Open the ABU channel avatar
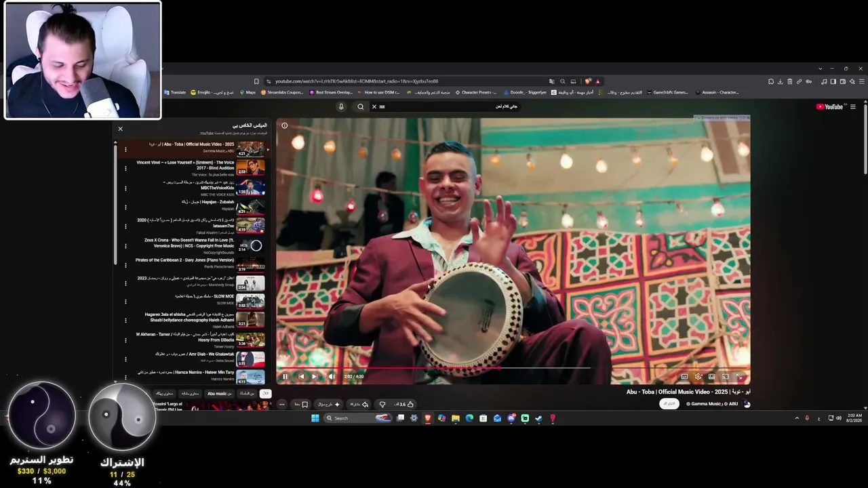This screenshot has width=868, height=488. pos(747,404)
